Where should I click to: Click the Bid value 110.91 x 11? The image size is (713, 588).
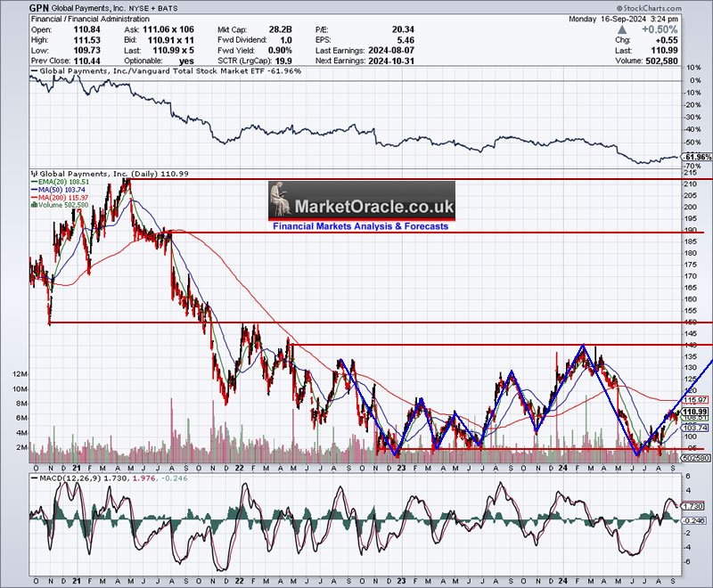(171, 40)
